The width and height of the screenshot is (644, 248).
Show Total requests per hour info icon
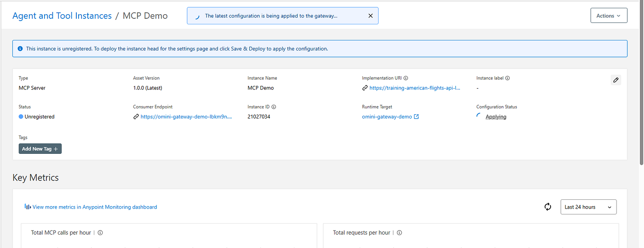tap(399, 233)
